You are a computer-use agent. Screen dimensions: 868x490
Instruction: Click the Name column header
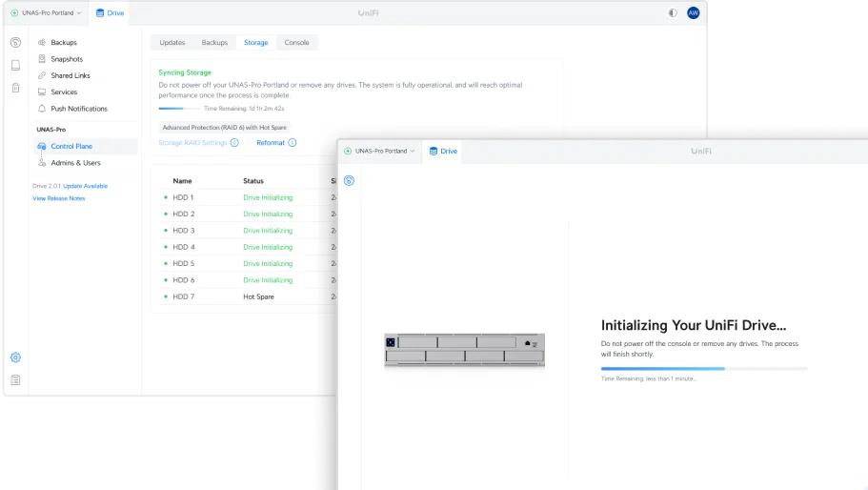pyautogui.click(x=182, y=181)
